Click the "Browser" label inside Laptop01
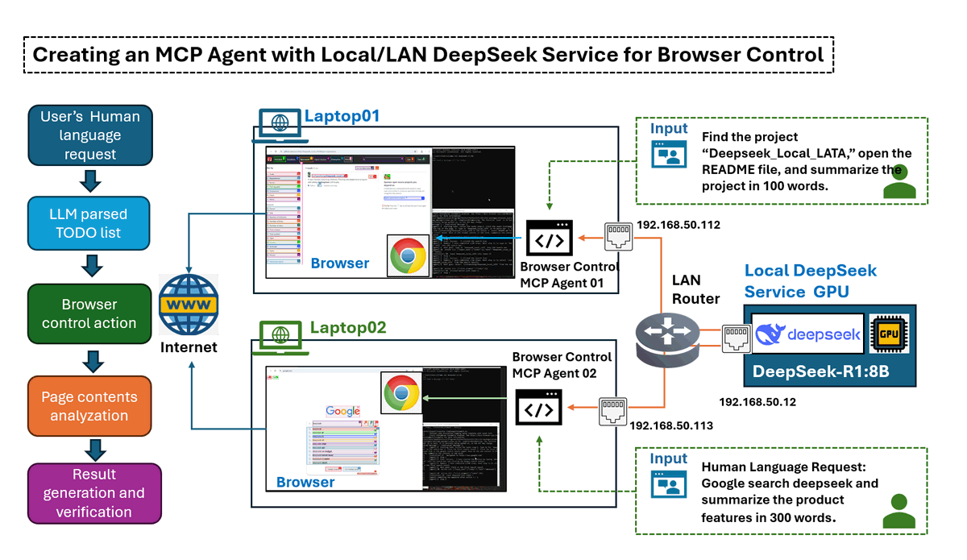 point(340,263)
